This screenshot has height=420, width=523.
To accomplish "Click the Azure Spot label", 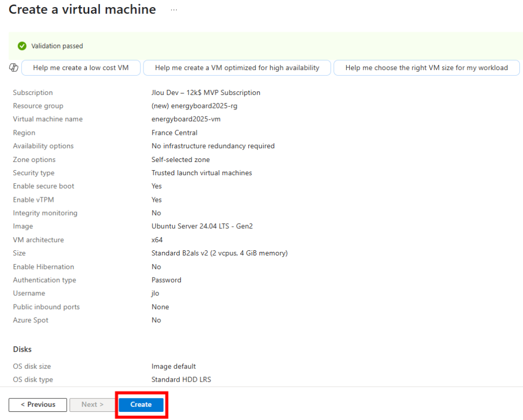I will pyautogui.click(x=31, y=320).
